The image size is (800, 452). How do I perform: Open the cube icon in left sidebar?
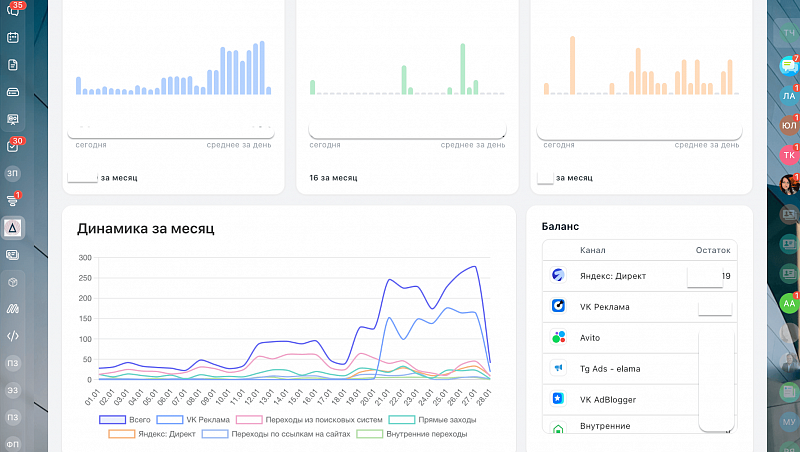[13, 282]
